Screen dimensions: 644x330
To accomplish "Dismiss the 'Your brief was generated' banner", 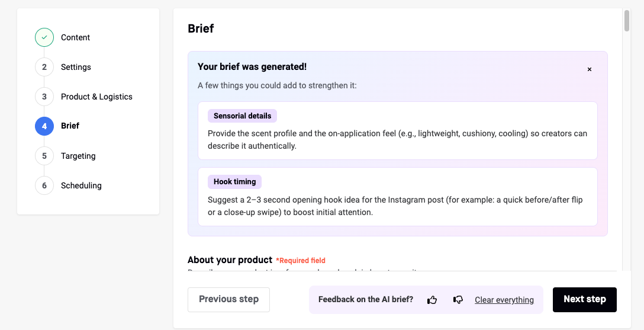I will [590, 69].
